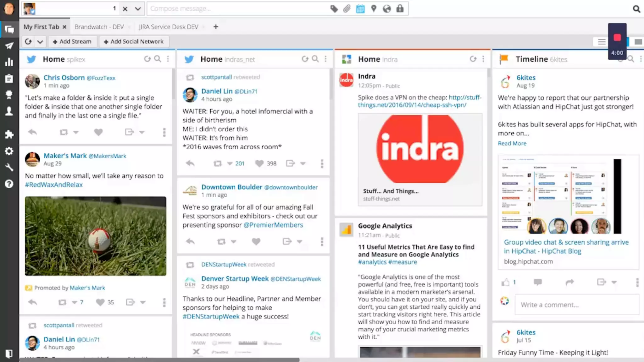Image resolution: width=644 pixels, height=362 pixels.
Task: Switch to Brandwatch - DEV tab
Action: (99, 27)
